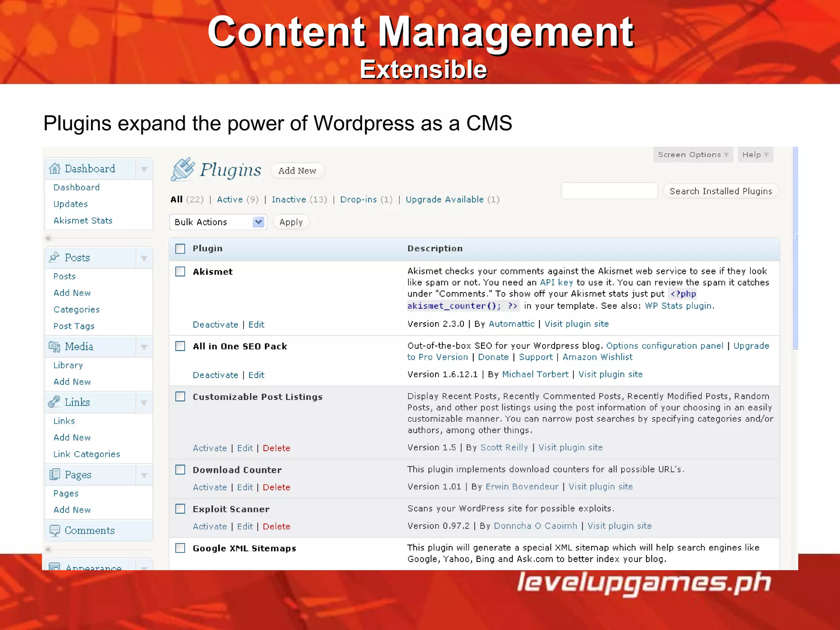Check the All in One SEO Pack checkbox
This screenshot has height=630, width=840.
click(x=180, y=346)
